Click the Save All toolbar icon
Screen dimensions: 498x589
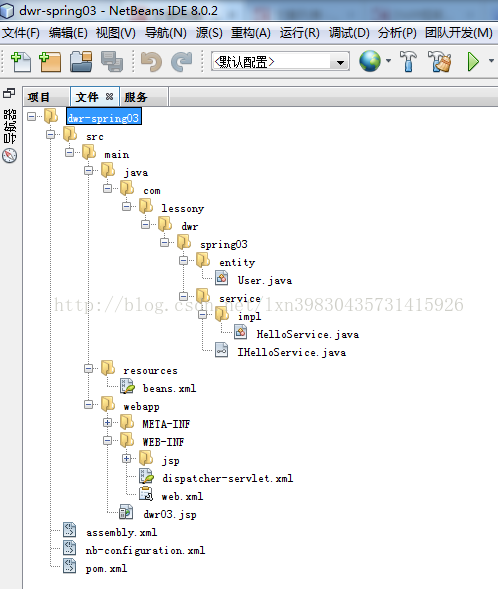pyautogui.click(x=112, y=62)
